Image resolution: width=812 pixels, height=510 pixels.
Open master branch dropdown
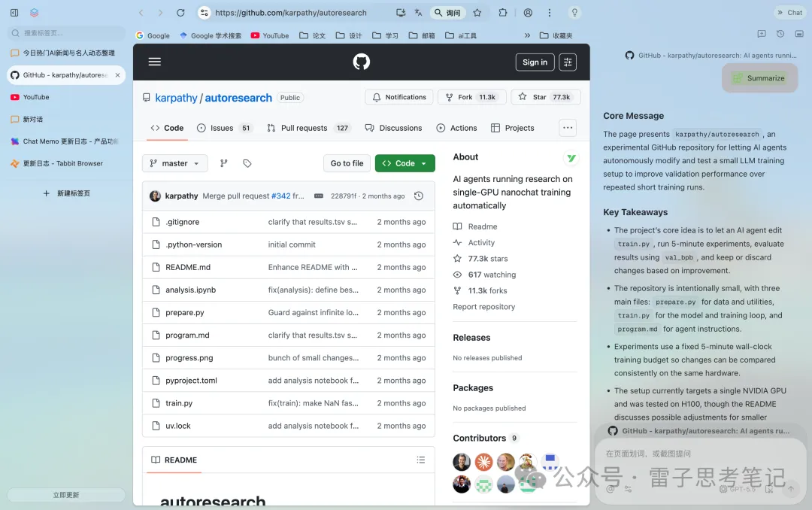tap(175, 163)
